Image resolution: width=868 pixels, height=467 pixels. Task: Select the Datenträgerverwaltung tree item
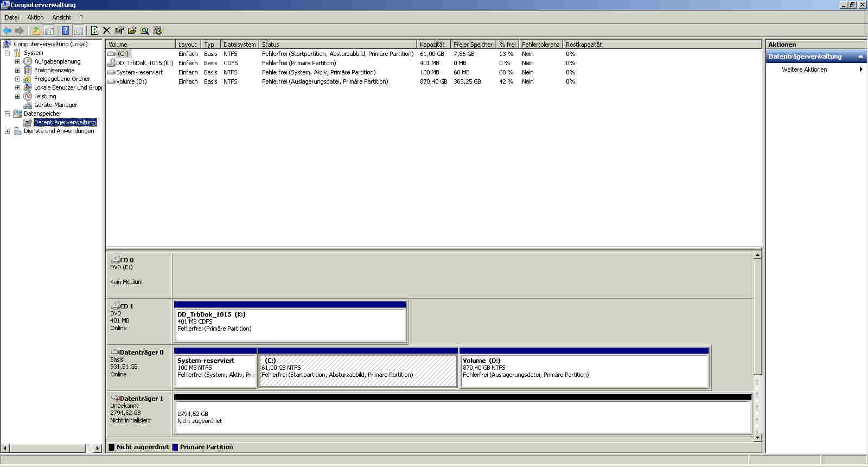tap(65, 122)
